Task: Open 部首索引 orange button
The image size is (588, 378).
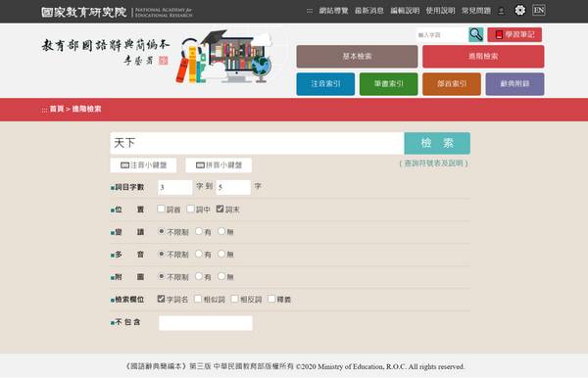Action: (x=452, y=84)
